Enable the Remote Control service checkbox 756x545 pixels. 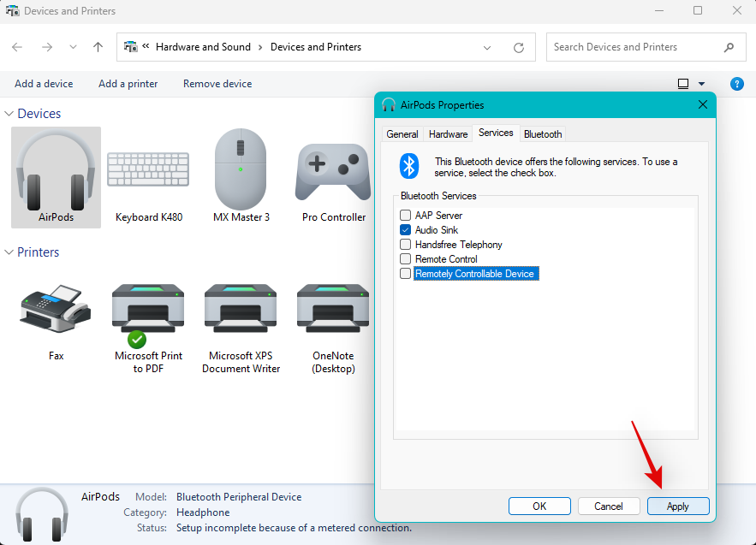[406, 258]
